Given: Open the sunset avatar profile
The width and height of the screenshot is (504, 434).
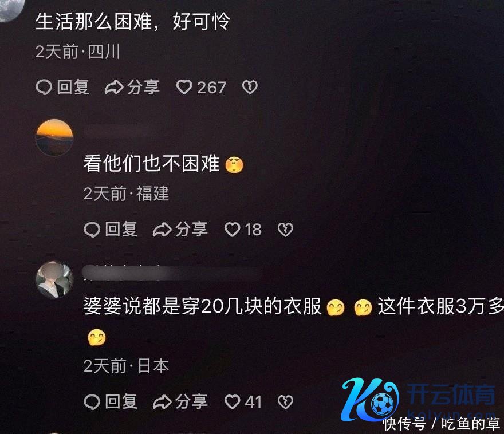Looking at the screenshot, I should pos(54,137).
